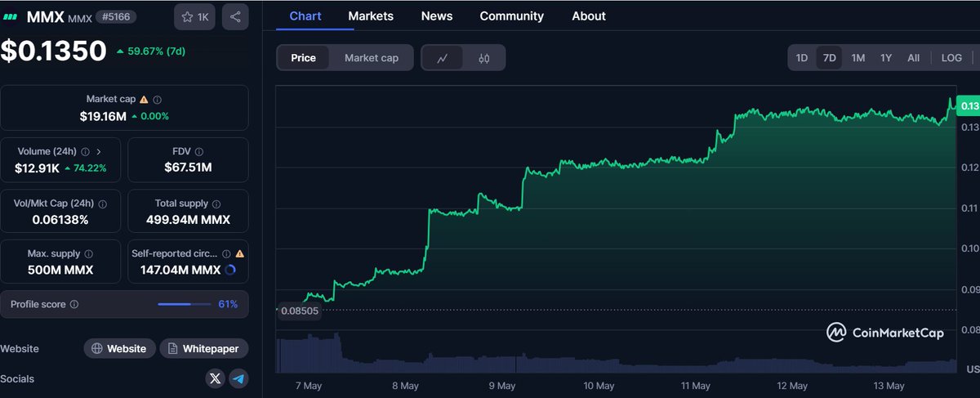The width and height of the screenshot is (980, 398).
Task: Click the 0.06138% Vol/Mkt Cap value
Action: point(60,220)
